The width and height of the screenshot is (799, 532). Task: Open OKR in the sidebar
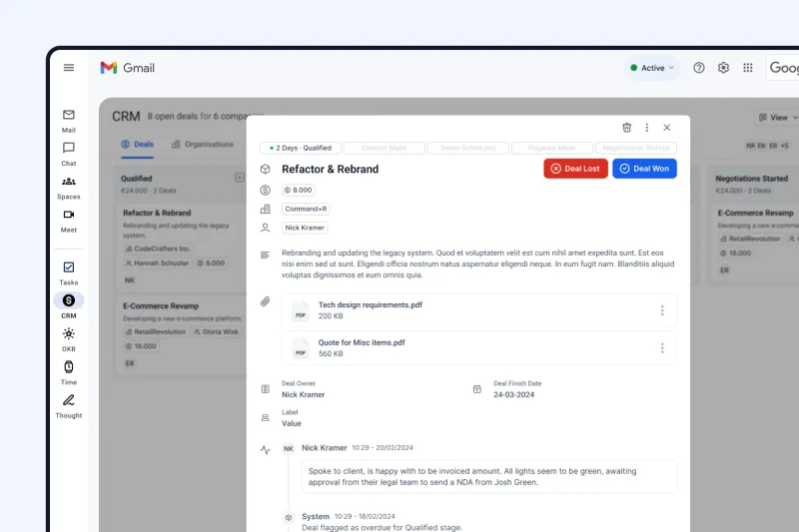click(x=69, y=340)
